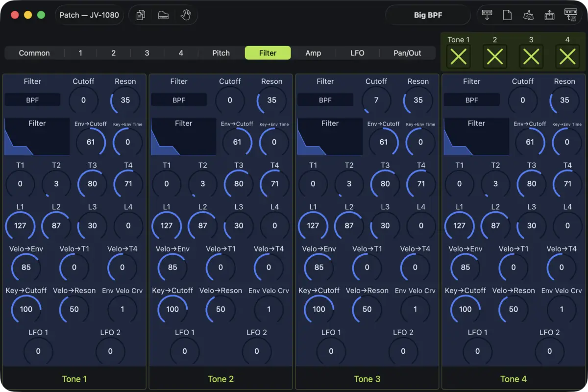The width and height of the screenshot is (588, 392).
Task: Click the Tone 4 footer label
Action: pyautogui.click(x=513, y=379)
